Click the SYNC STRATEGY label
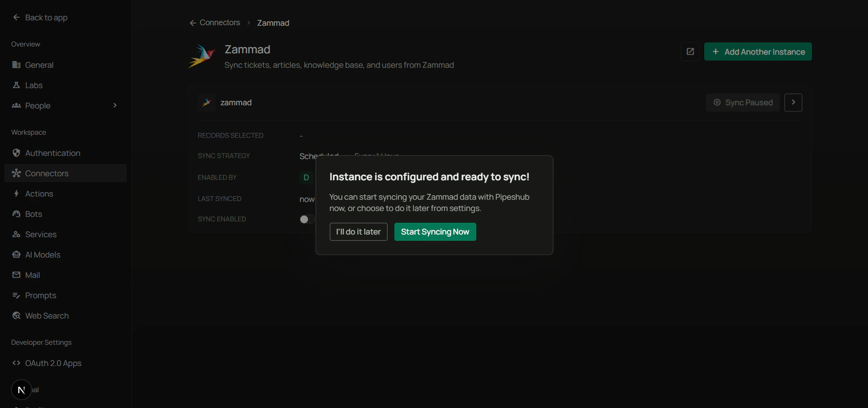This screenshot has height=408, width=868. [x=224, y=156]
